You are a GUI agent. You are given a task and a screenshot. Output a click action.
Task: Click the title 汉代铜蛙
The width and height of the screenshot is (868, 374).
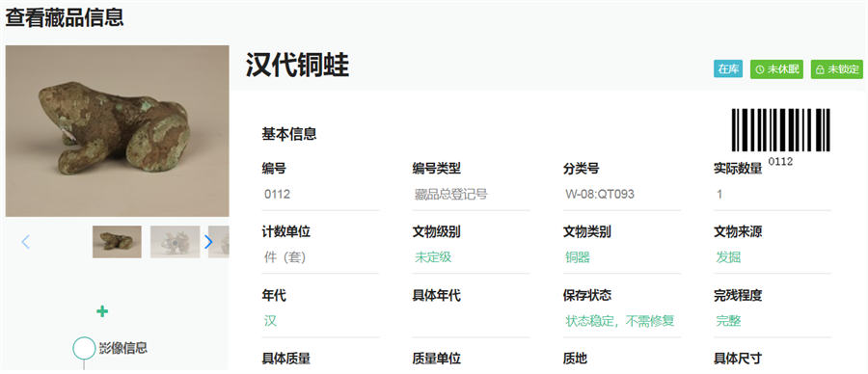pyautogui.click(x=297, y=66)
